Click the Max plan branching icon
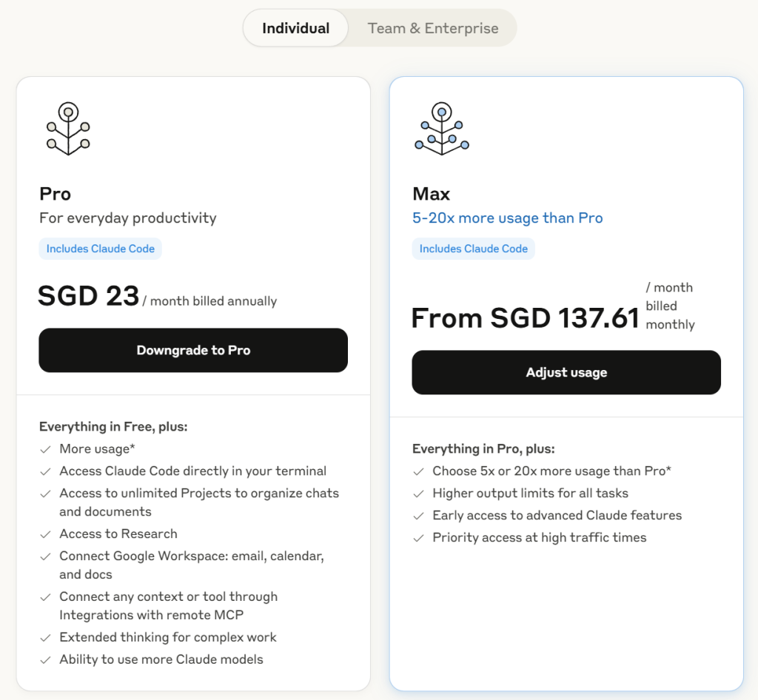The width and height of the screenshot is (758, 700). point(442,129)
